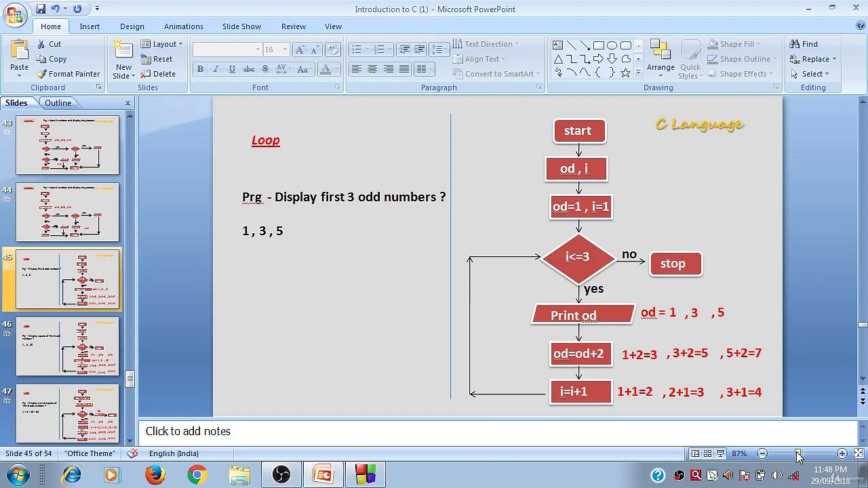Start Slide Show from status bar
Screen dimensions: 868x488
pyautogui.click(x=720, y=453)
